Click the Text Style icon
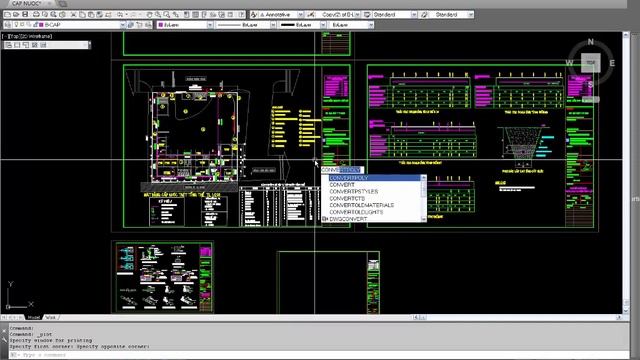640x360 pixels. (x=254, y=14)
